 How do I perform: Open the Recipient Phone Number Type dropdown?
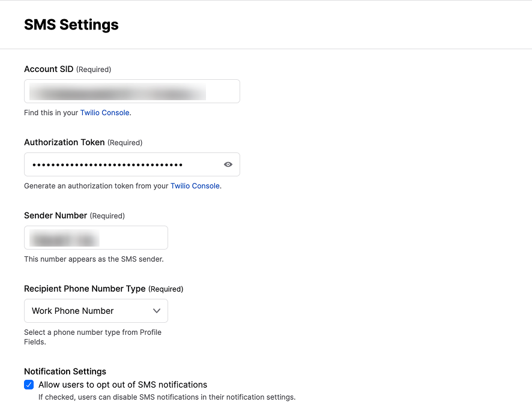(95, 311)
